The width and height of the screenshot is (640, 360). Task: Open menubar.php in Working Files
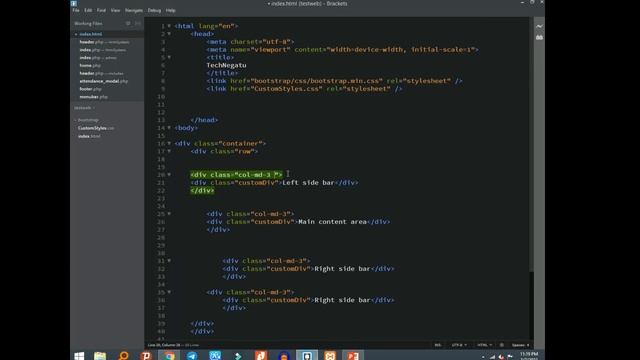[x=93, y=97]
